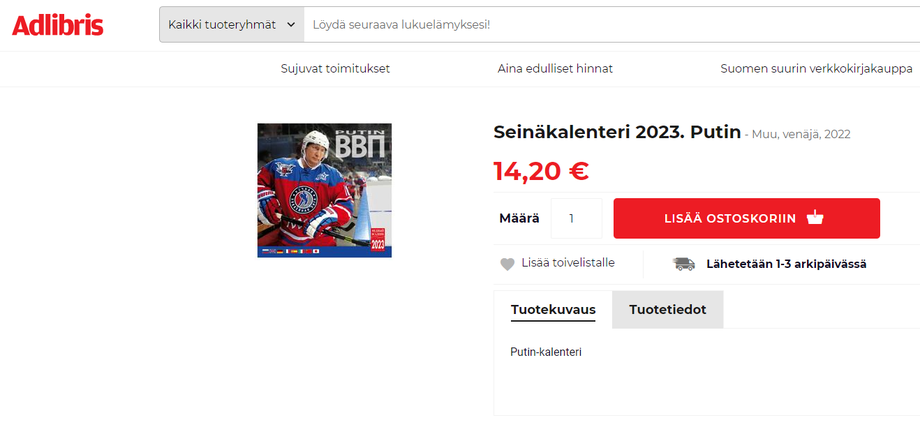Click the delivery truck icon
The width and height of the screenshot is (920, 434).
coord(684,264)
